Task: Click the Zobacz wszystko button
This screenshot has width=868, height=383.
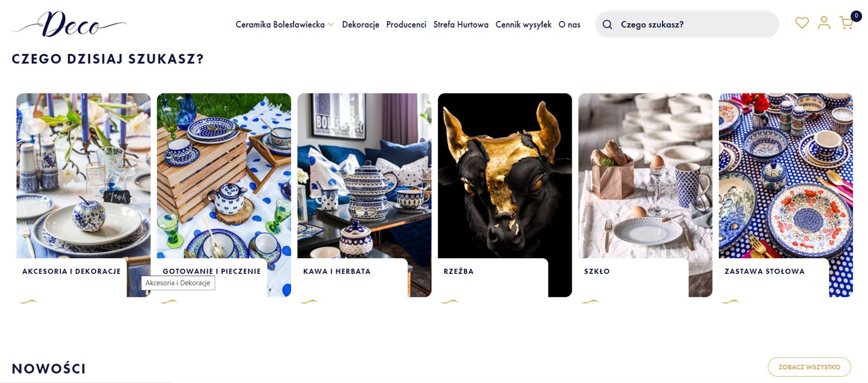Action: pyautogui.click(x=809, y=367)
